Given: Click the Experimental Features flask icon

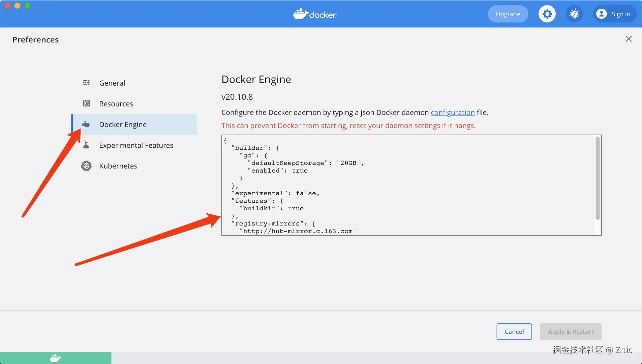Looking at the screenshot, I should click(86, 145).
